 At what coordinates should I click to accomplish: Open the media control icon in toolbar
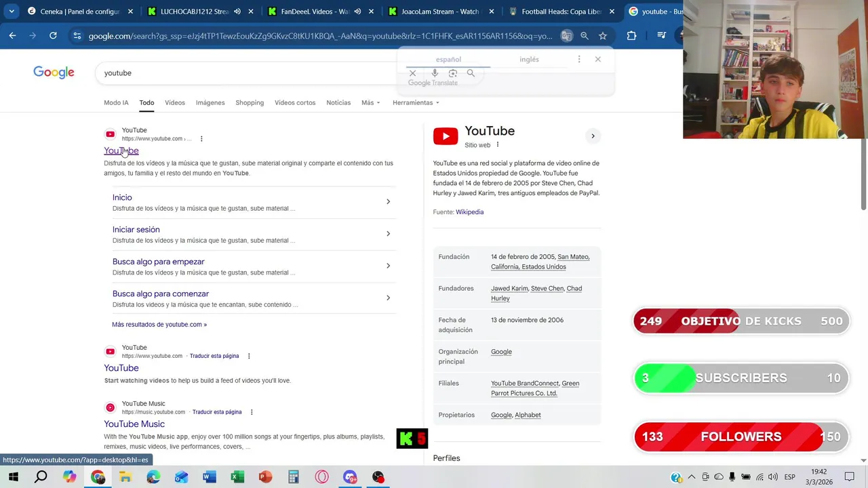[x=662, y=35]
